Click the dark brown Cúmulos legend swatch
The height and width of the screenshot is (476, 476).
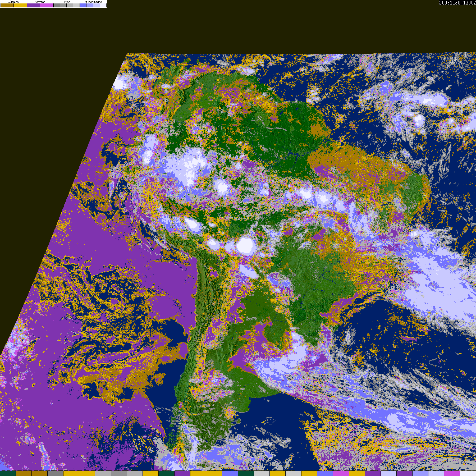pyautogui.click(x=7, y=5)
